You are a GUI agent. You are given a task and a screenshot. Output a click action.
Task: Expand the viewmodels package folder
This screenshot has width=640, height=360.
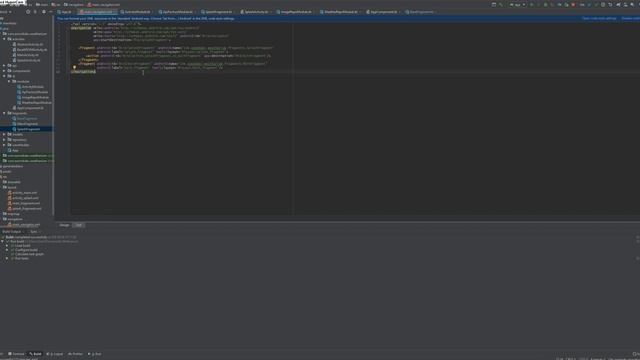tap(4, 145)
